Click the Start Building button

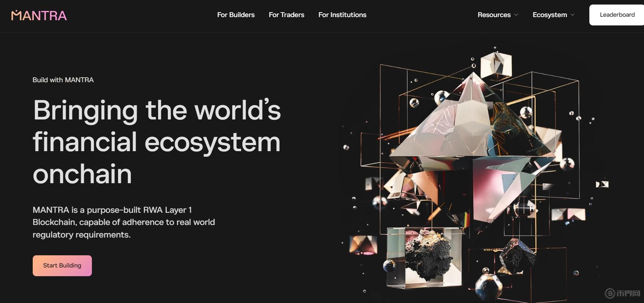click(62, 266)
